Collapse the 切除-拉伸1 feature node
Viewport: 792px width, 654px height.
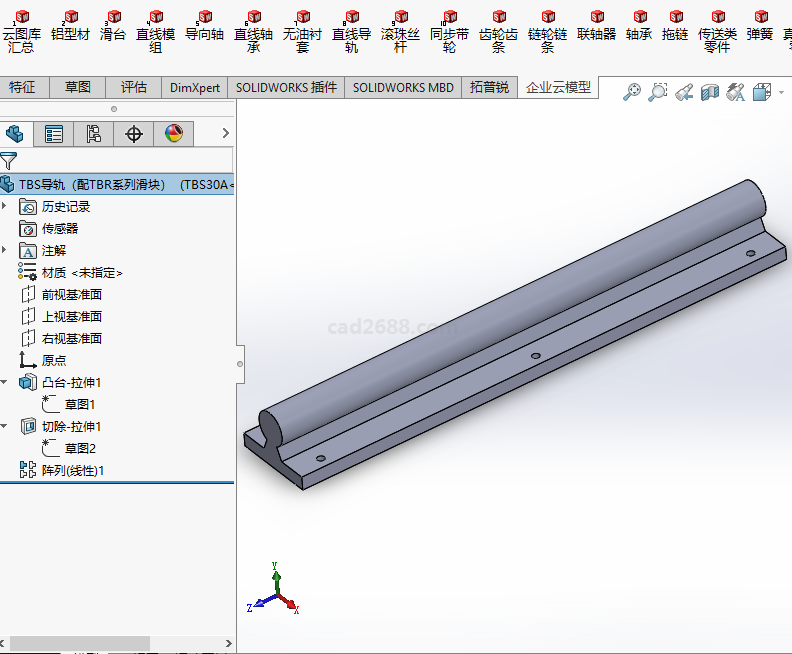pos(5,426)
